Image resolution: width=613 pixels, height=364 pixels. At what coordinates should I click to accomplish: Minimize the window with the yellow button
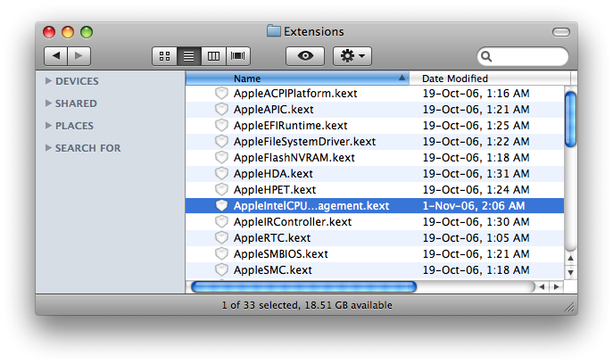[x=68, y=32]
